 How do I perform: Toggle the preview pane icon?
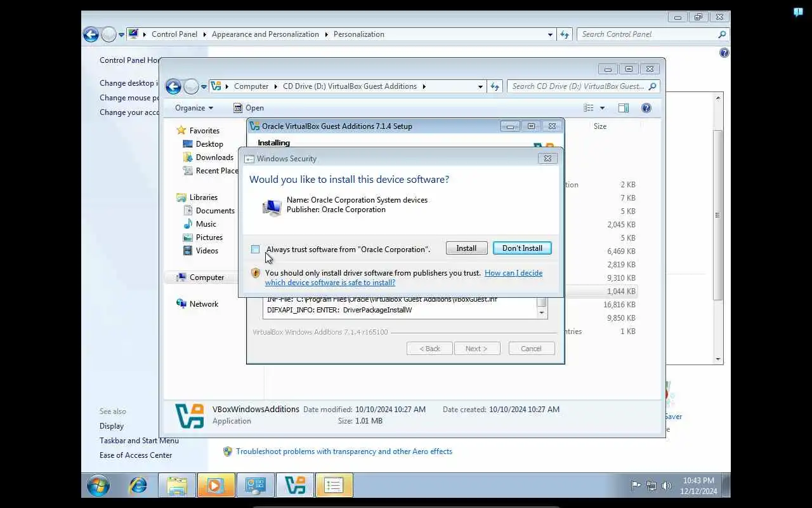(x=624, y=108)
